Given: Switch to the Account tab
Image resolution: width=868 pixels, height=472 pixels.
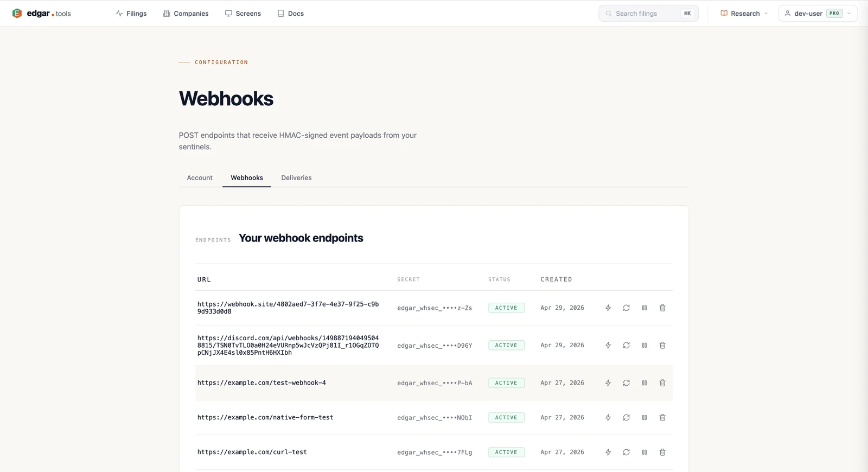Looking at the screenshot, I should point(200,178).
